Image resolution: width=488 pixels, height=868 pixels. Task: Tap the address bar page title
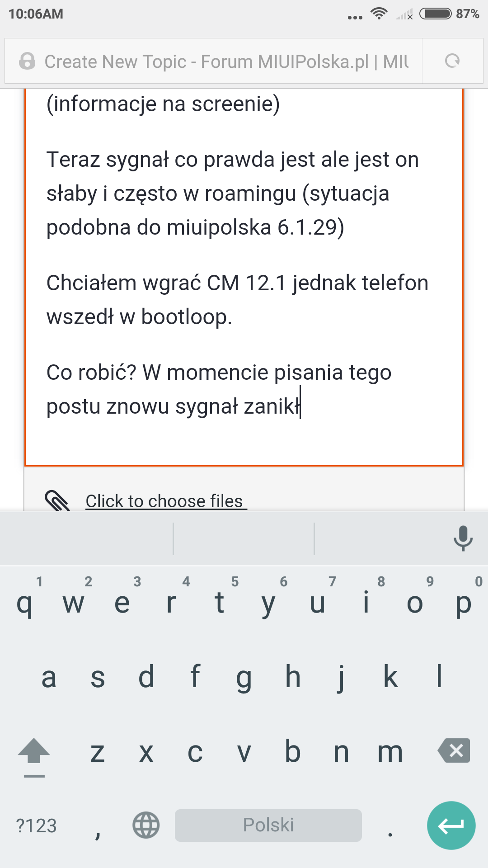coord(226,61)
